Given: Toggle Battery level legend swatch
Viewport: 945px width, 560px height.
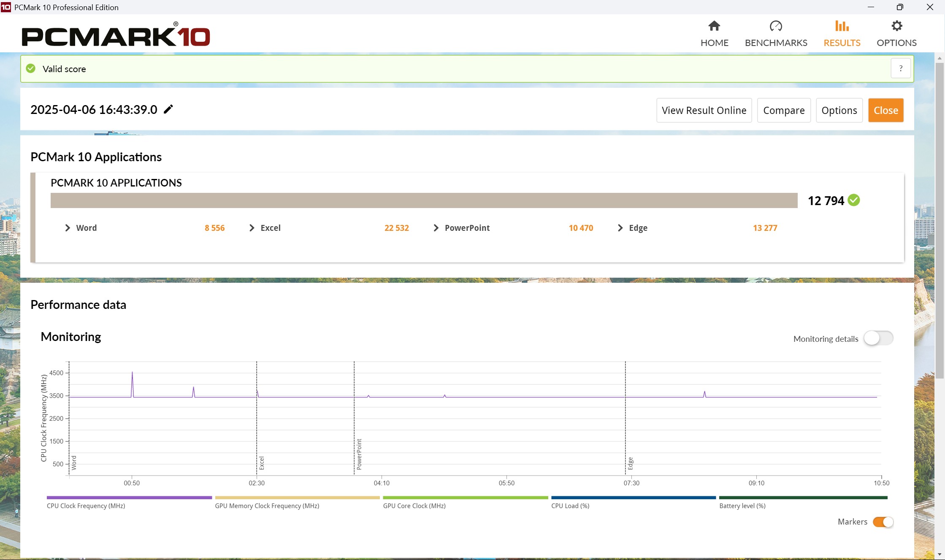Looking at the screenshot, I should [803, 498].
